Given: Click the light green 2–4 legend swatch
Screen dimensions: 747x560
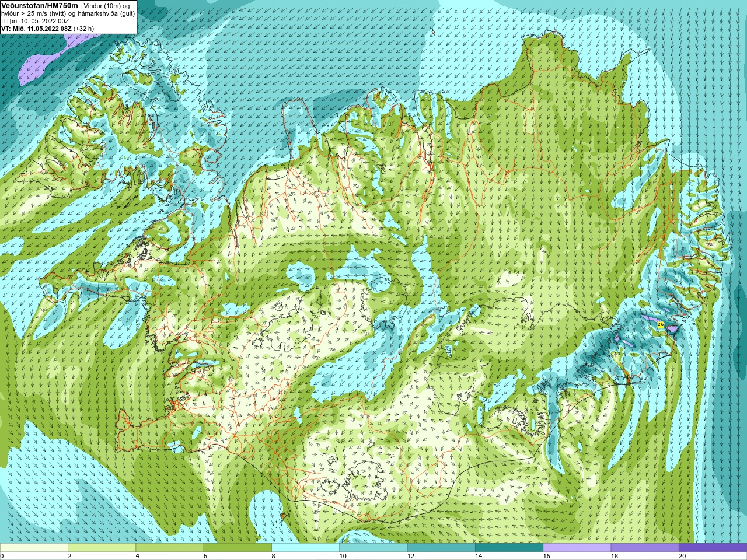Looking at the screenshot, I should coord(102,548).
